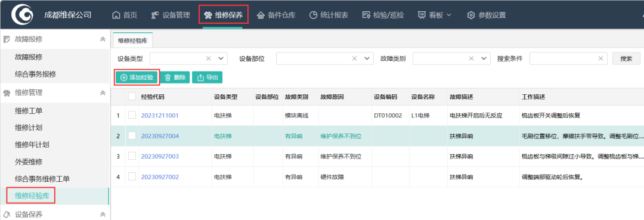Click the 导出 export button

(x=208, y=77)
